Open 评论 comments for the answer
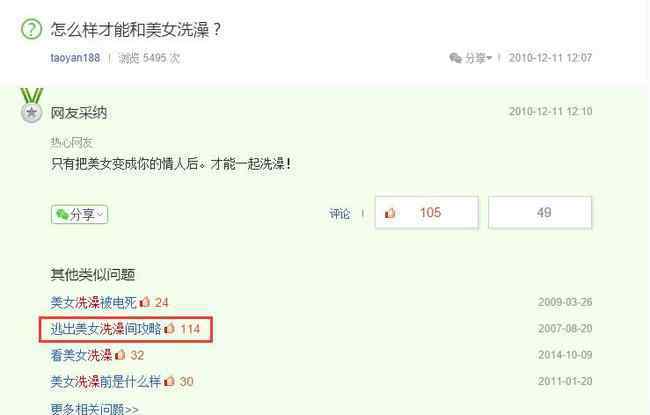Screen dimensions: 650x415 click(340, 214)
